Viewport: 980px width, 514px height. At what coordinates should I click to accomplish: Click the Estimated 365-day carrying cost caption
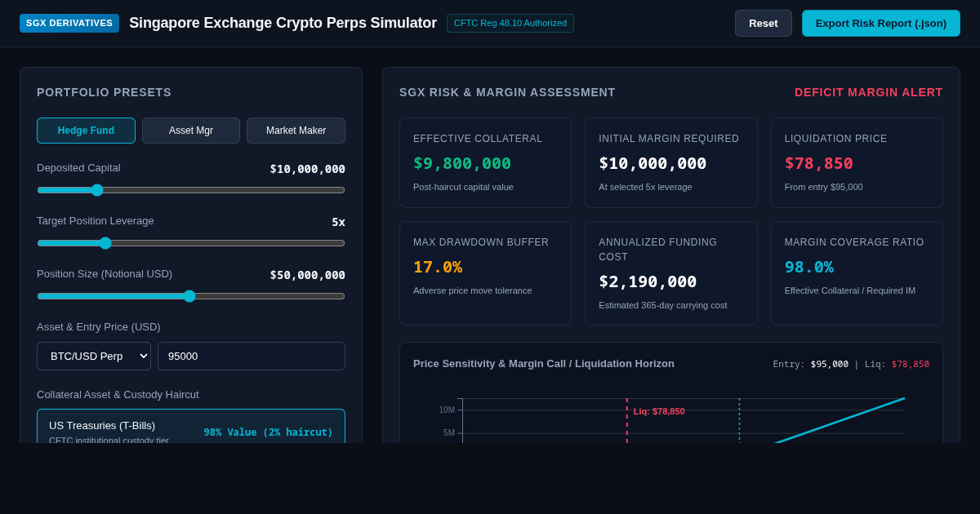[x=663, y=305]
